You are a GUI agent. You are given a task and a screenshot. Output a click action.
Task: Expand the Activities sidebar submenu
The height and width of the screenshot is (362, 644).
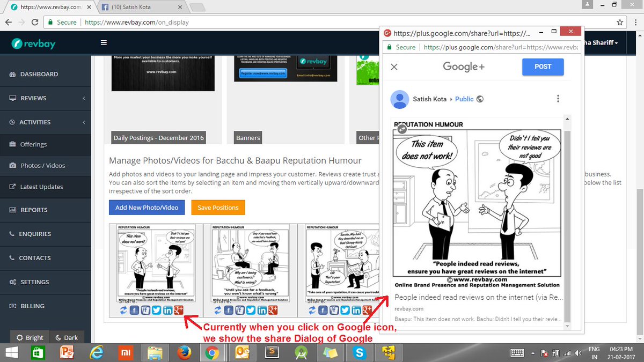pyautogui.click(x=46, y=122)
